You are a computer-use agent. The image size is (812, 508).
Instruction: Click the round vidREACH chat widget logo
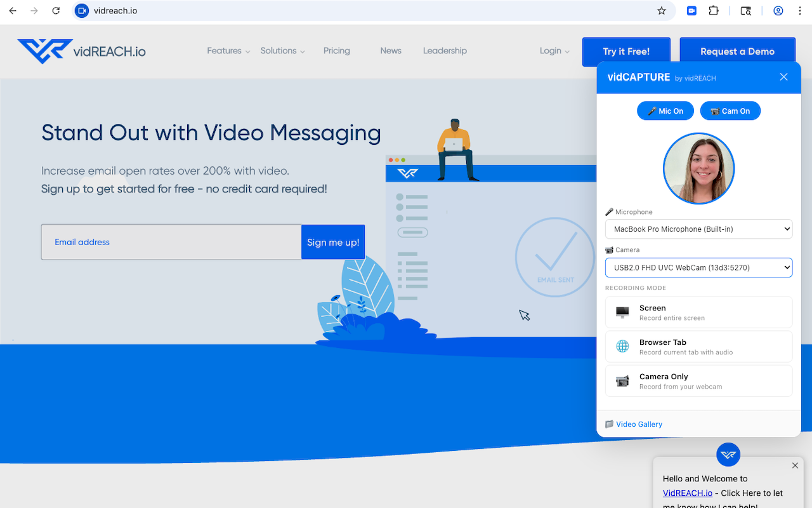[x=728, y=455]
